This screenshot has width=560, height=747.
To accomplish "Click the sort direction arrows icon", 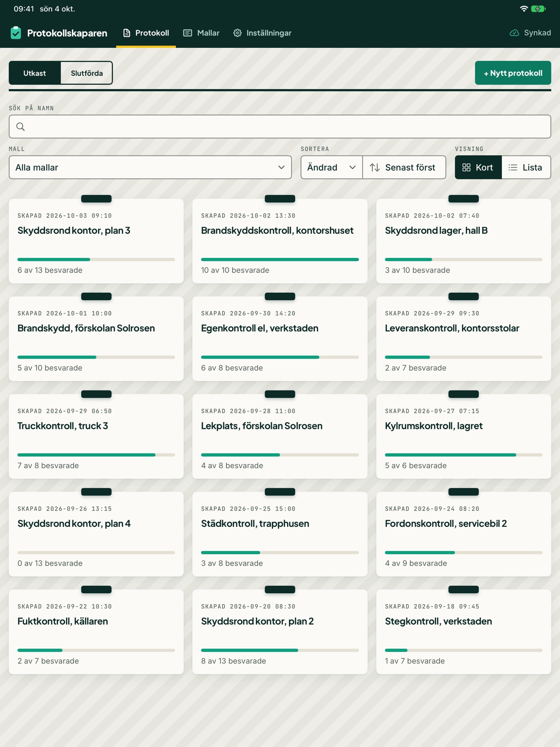I will coord(375,167).
